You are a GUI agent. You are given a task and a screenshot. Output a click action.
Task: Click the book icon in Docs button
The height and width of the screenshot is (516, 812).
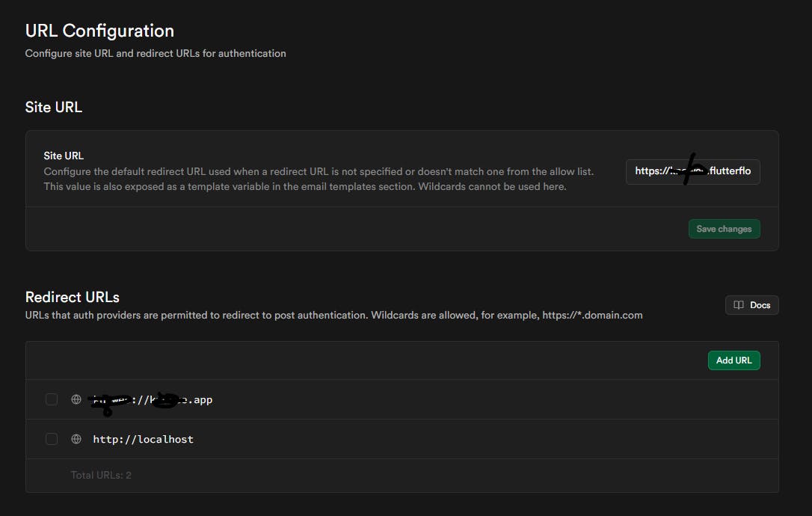[739, 305]
